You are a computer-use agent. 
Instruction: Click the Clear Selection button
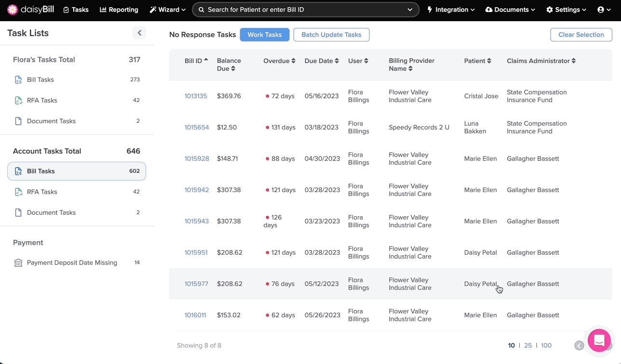click(x=581, y=35)
